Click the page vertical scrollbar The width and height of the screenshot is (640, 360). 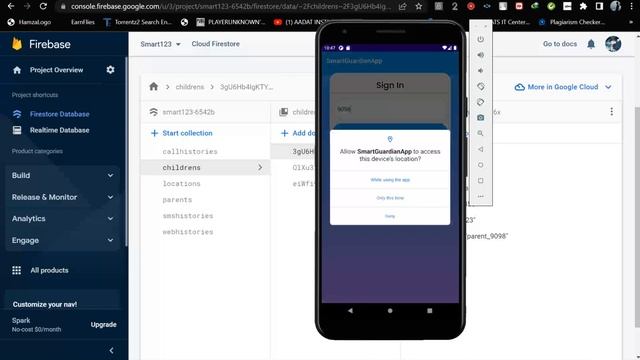tap(637, 216)
